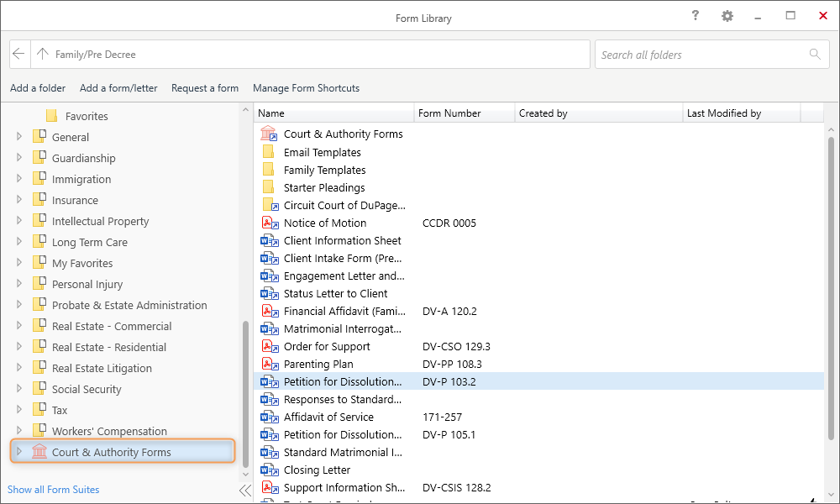The image size is (840, 504).
Task: Expand Court & Authority Forms tree node
Action: (x=19, y=452)
